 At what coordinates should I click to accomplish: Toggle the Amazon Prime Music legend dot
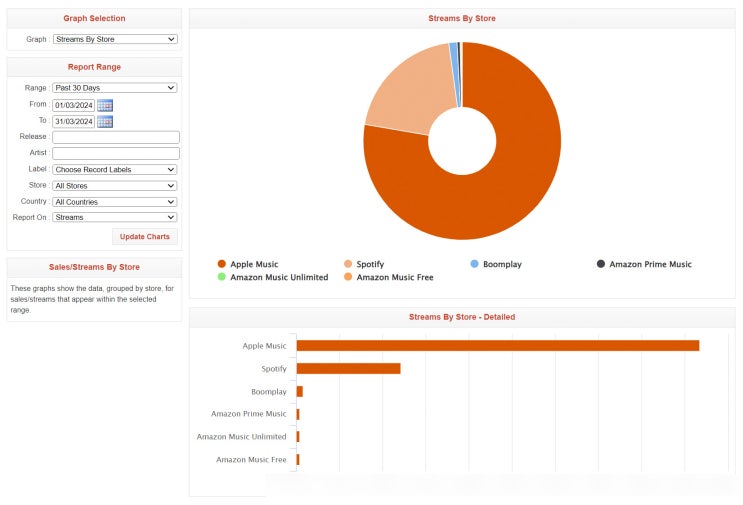600,264
